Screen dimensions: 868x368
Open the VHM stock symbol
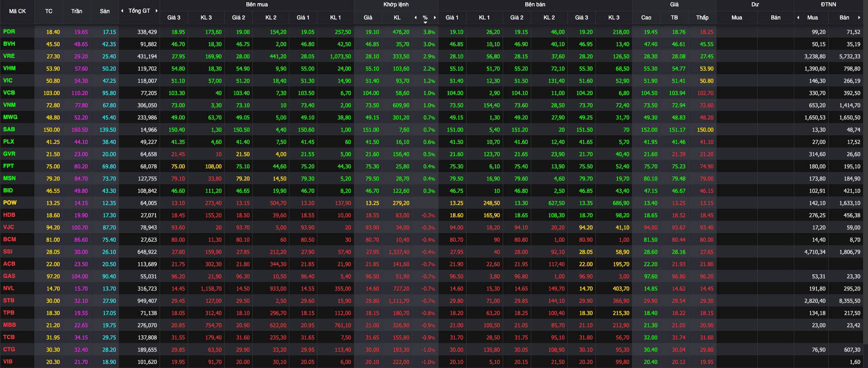pyautogui.click(x=9, y=68)
